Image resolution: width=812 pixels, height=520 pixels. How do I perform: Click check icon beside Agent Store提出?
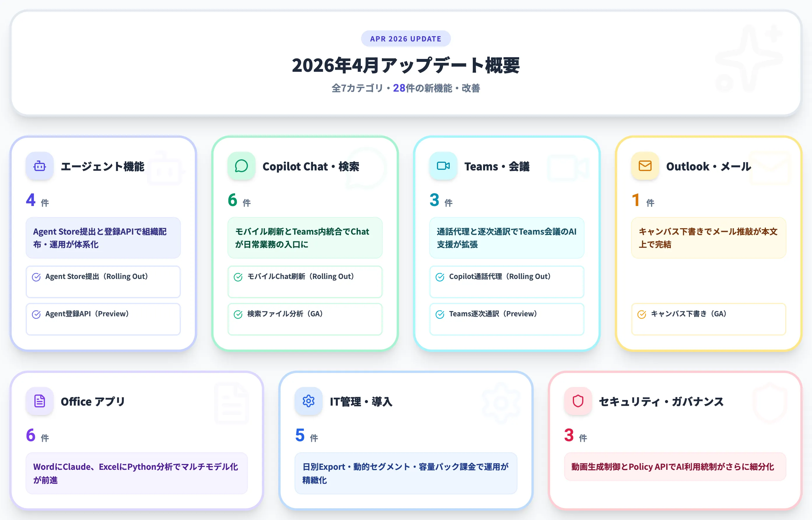coord(36,277)
